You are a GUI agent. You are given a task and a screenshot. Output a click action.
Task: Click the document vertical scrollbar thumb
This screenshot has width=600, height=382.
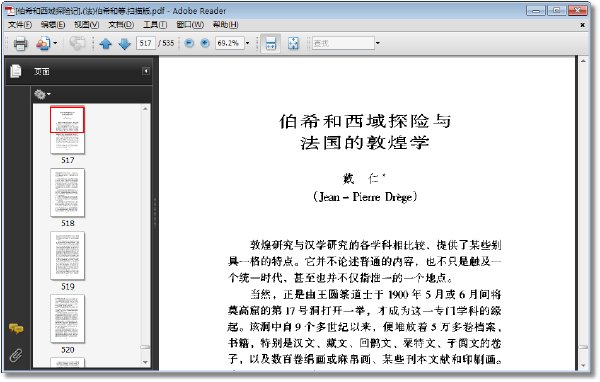click(x=583, y=347)
